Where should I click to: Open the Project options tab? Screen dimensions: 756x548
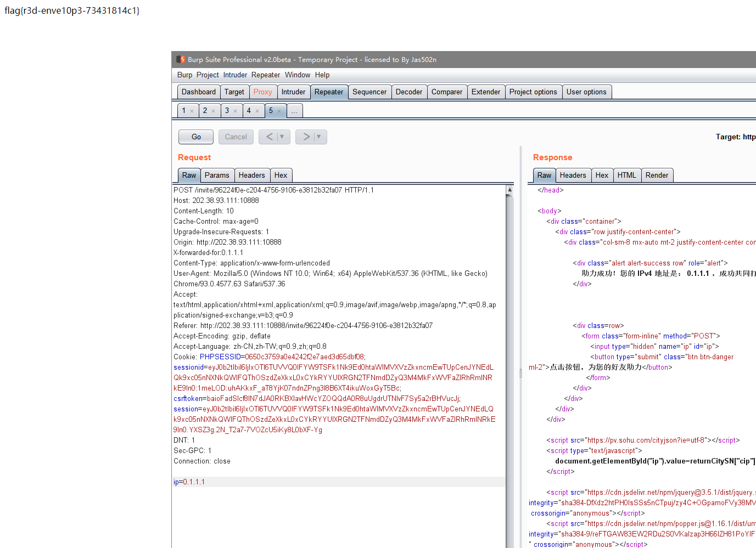[533, 92]
